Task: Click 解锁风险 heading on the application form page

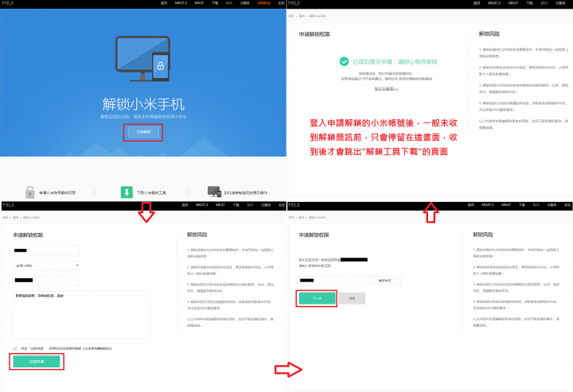Action: coord(197,235)
